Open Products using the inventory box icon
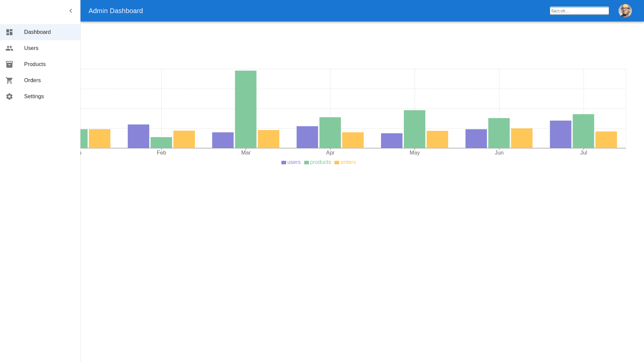 coord(9,64)
